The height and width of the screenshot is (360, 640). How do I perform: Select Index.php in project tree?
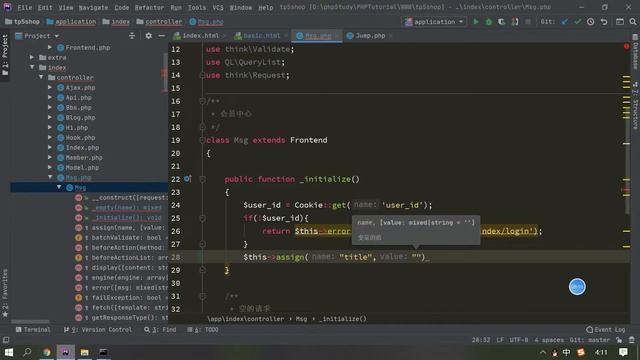point(82,147)
